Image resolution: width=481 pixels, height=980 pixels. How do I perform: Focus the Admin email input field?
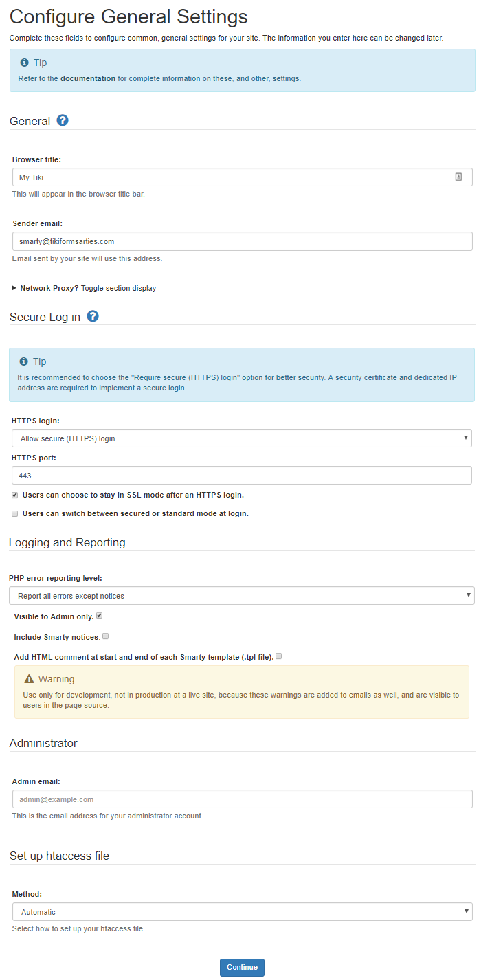tap(242, 799)
